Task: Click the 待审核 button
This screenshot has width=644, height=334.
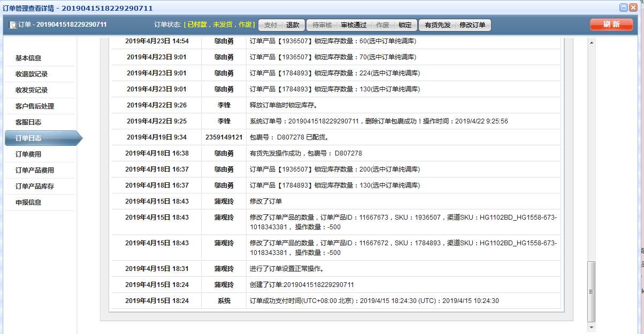Action: click(322, 25)
